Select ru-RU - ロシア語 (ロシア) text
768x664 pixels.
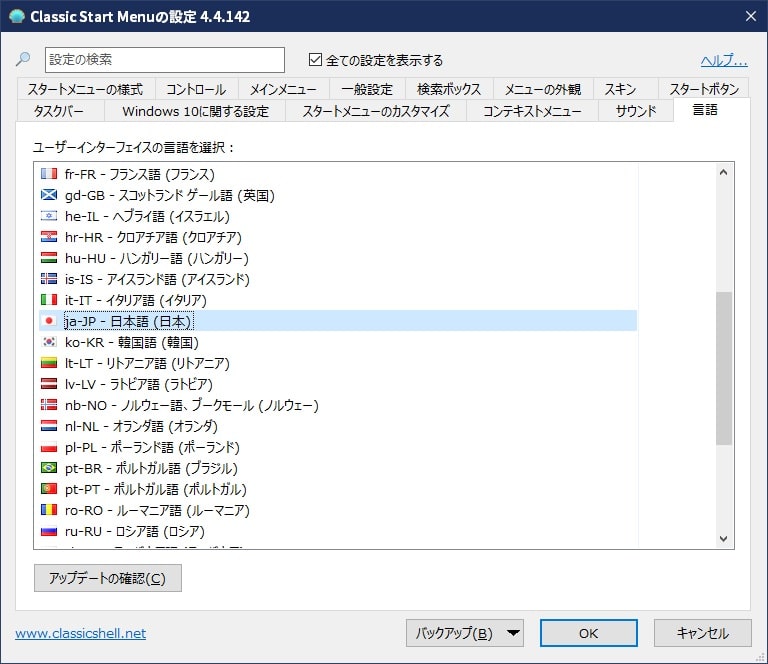click(x=135, y=531)
